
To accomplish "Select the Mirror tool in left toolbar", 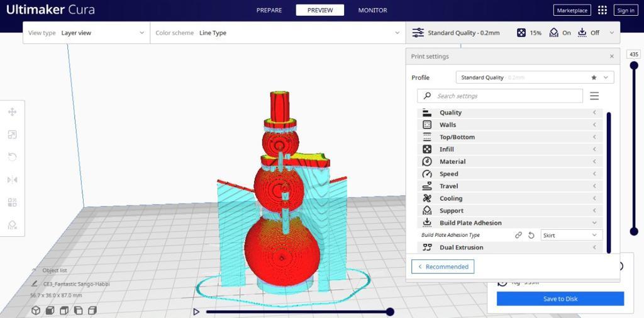I will (13, 179).
